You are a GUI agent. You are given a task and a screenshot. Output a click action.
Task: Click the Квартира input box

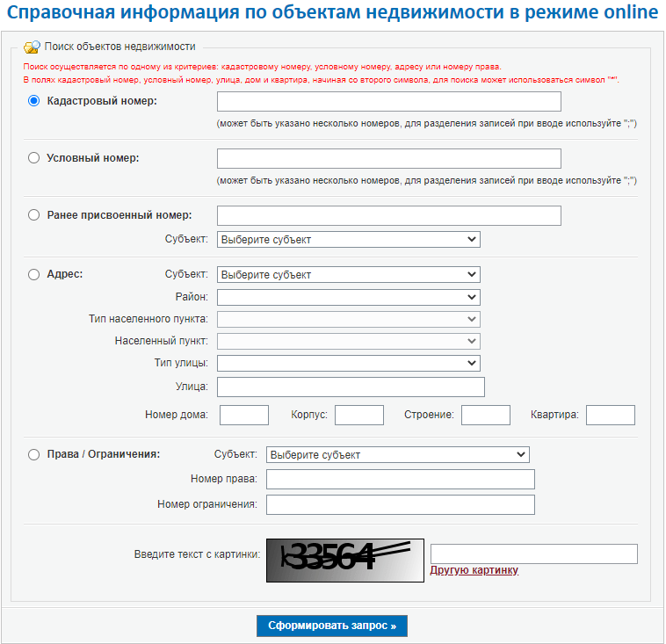[x=610, y=415]
